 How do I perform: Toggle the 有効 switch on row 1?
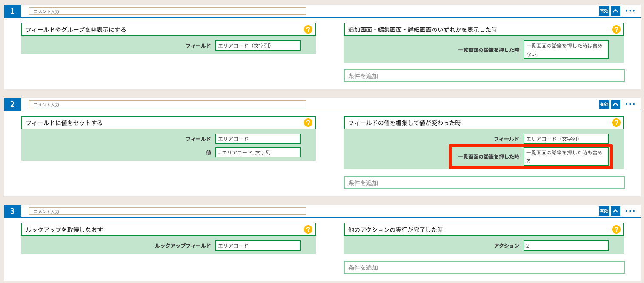click(x=604, y=11)
